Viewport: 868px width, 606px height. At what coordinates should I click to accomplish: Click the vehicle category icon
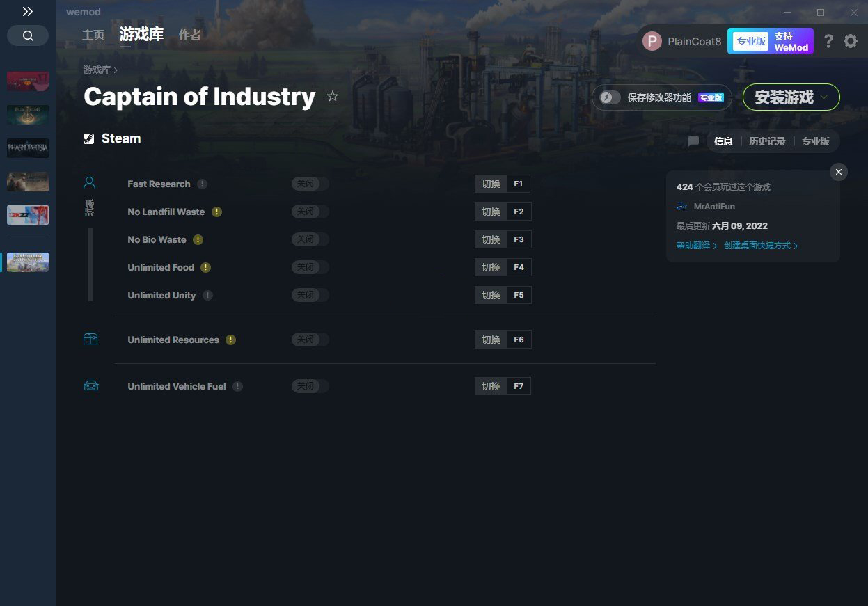coord(90,386)
